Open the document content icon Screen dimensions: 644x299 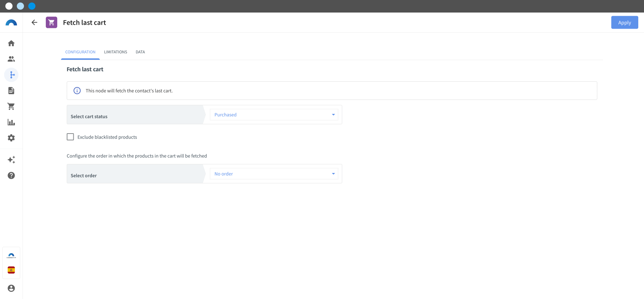[11, 91]
